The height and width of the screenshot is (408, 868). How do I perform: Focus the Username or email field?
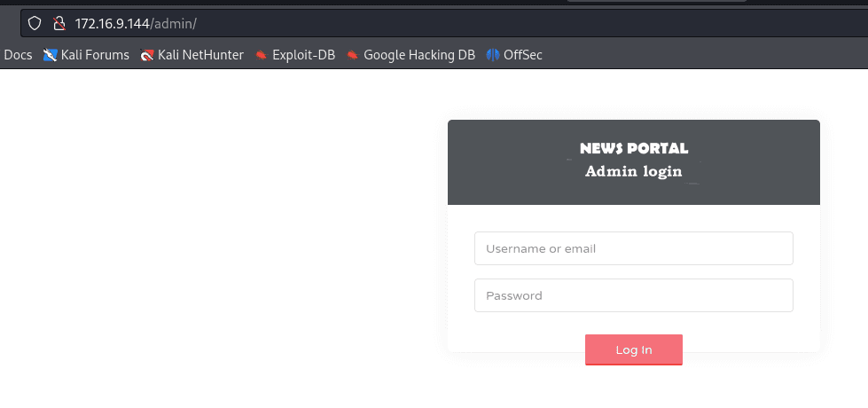633,248
